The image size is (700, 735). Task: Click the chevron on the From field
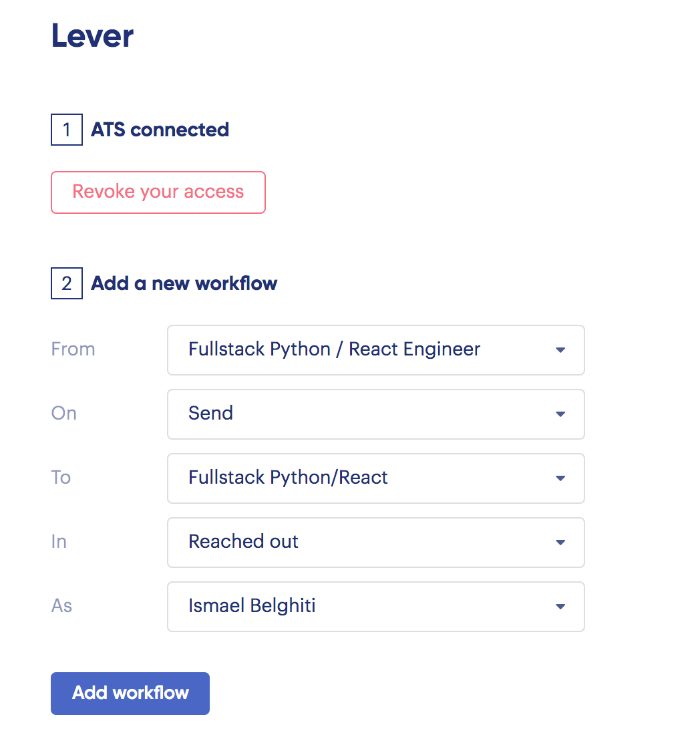click(x=560, y=350)
